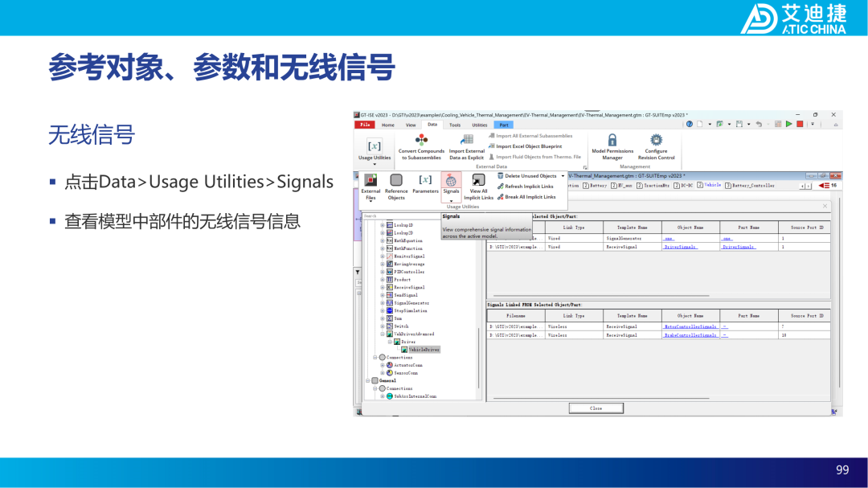Open the File menu
The height and width of the screenshot is (488, 868).
coord(365,125)
